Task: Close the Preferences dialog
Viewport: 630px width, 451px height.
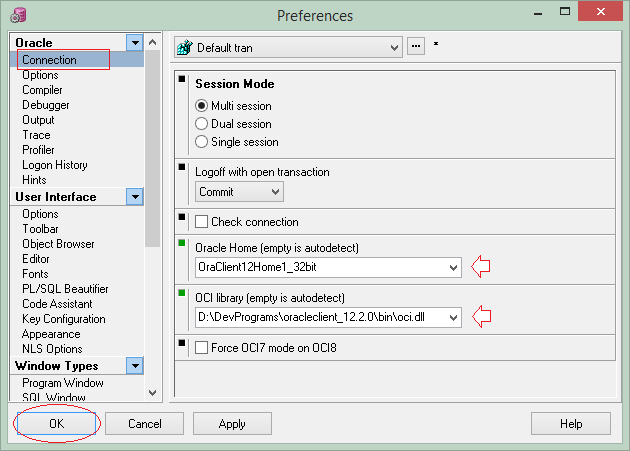Action: (x=601, y=11)
